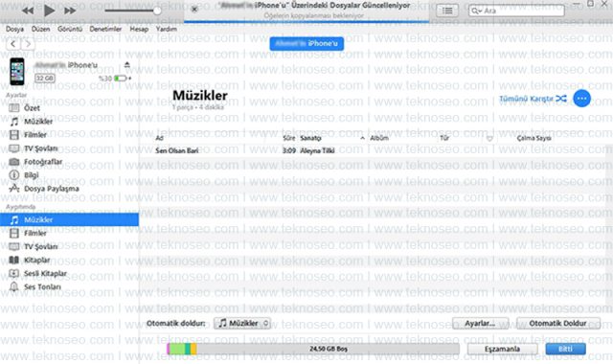Open the Denetimler menu
The image size is (613, 364).
pos(105,29)
